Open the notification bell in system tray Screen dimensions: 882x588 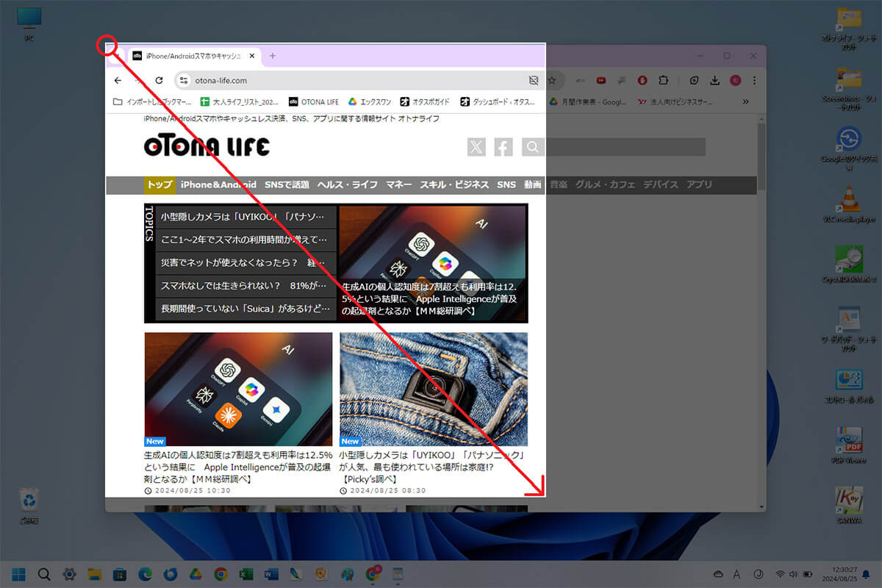pyautogui.click(x=866, y=574)
